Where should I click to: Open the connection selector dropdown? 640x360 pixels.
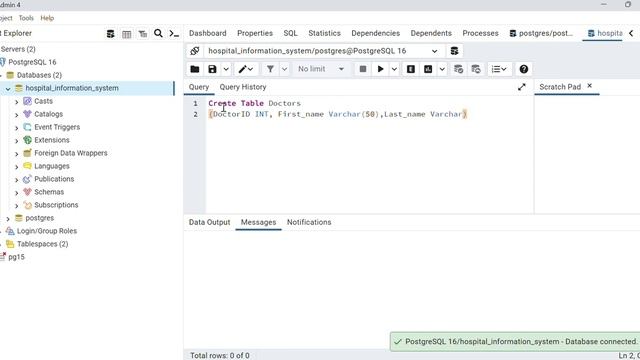tap(434, 51)
